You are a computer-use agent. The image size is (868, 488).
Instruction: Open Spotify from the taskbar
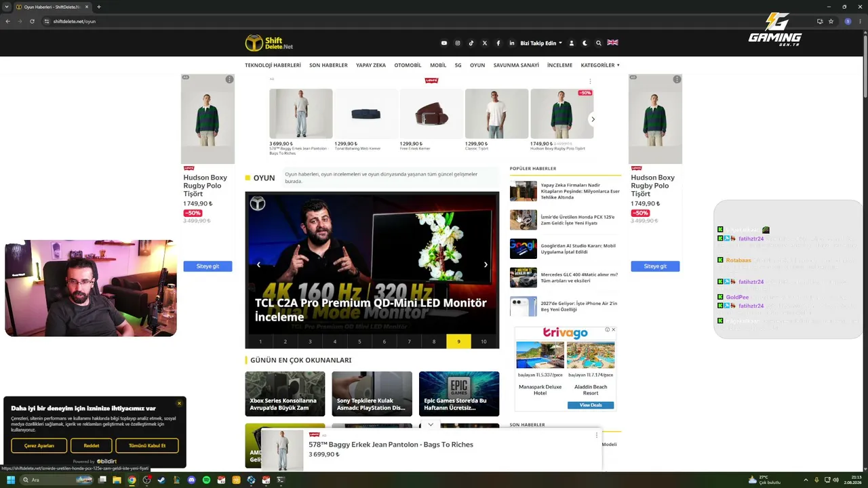click(x=206, y=480)
